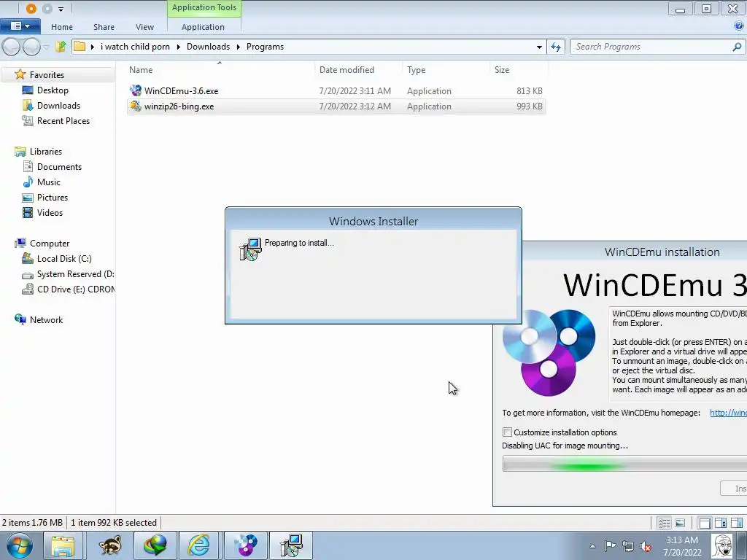Click the muted volume icon in the tray
The width and height of the screenshot is (747, 560).
click(x=646, y=546)
